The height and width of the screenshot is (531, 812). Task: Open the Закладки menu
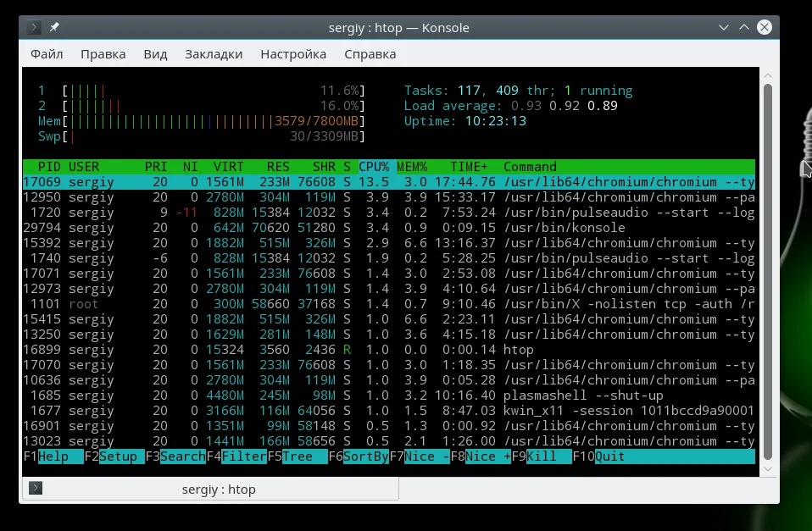tap(214, 54)
